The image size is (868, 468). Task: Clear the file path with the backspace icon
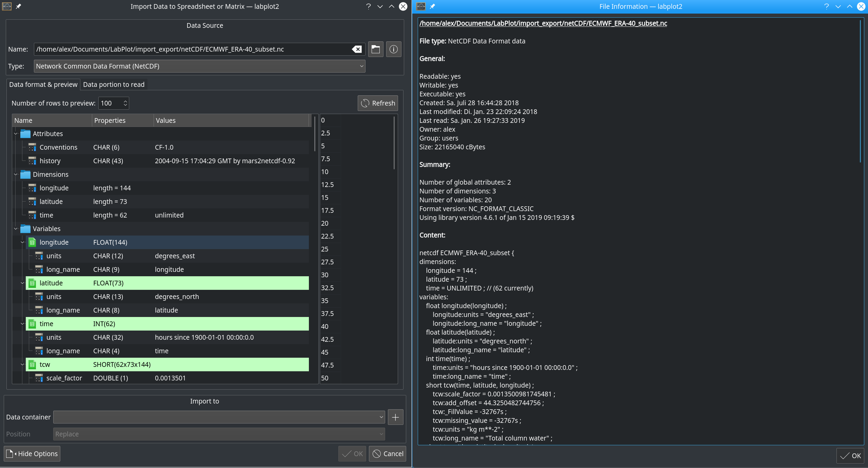coord(356,49)
